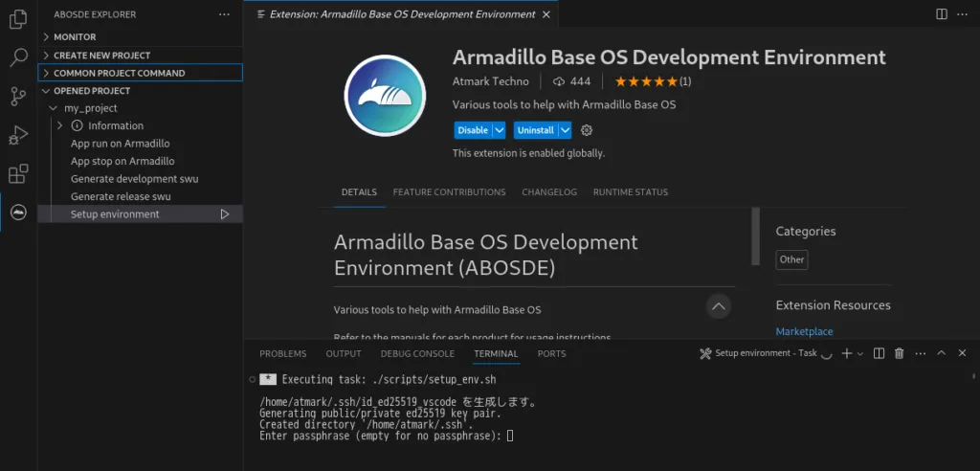This screenshot has height=471, width=980.
Task: Open the Disable button dropdown arrow
Action: (499, 130)
